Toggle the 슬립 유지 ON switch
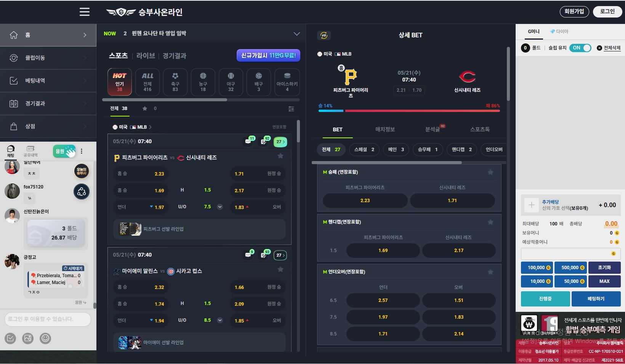The height and width of the screenshot is (364, 625). (x=580, y=48)
